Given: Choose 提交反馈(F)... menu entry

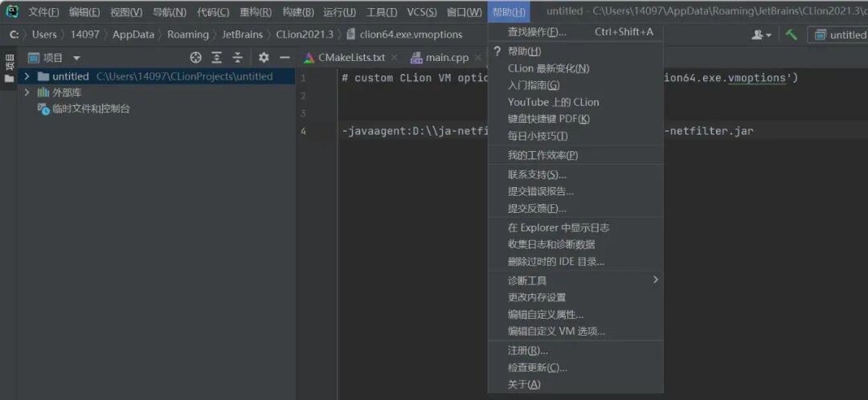Looking at the screenshot, I should [x=575, y=209].
